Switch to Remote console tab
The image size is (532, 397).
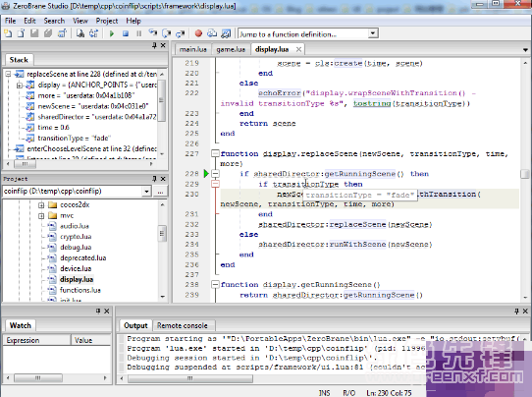pyautogui.click(x=183, y=325)
